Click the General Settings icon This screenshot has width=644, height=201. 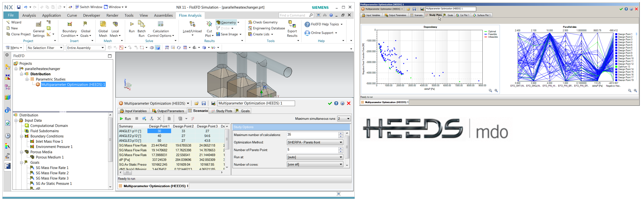point(38,24)
